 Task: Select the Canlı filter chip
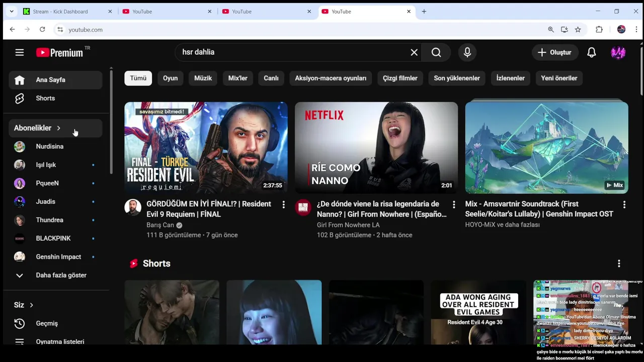coord(271,78)
